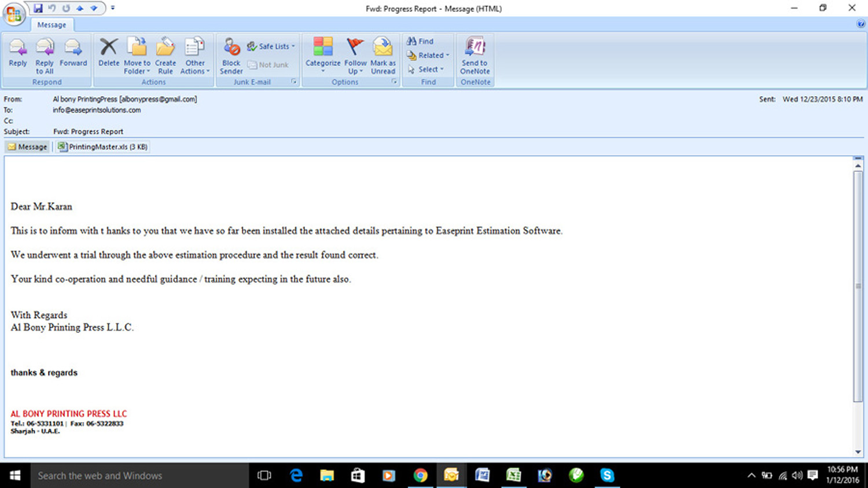Open Skype from the Windows taskbar
This screenshot has width=868, height=488.
(607, 475)
